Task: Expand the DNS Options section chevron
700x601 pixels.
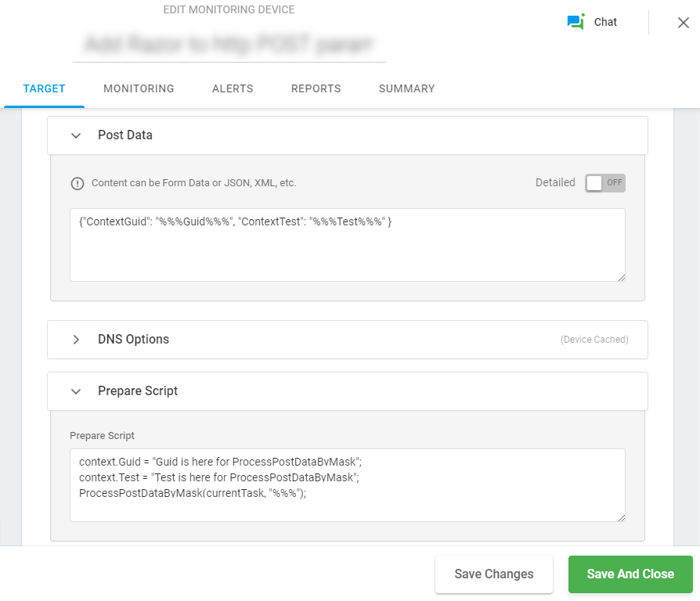Action: [76, 340]
